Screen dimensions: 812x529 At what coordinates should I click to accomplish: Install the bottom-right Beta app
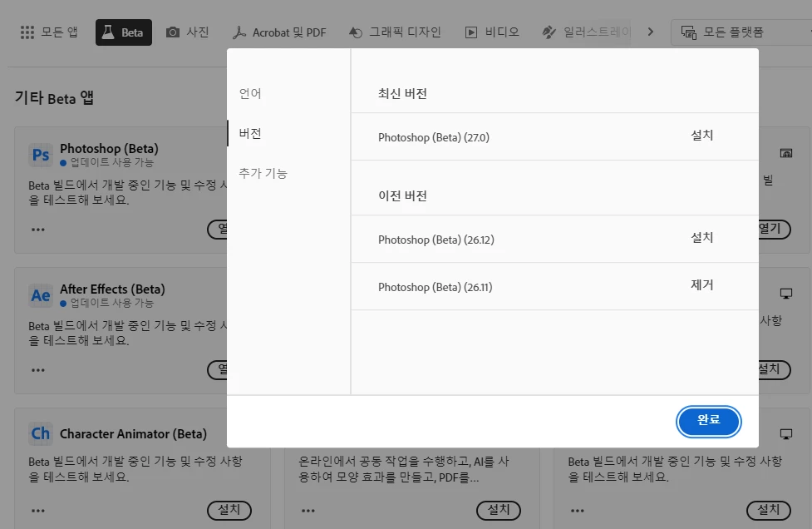769,510
